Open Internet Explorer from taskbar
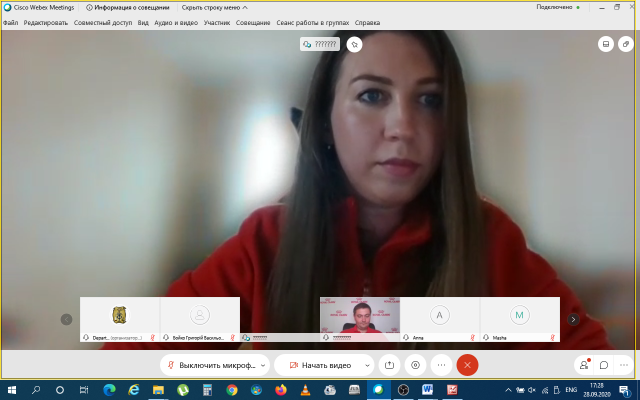This screenshot has width=640, height=400. coord(133,390)
